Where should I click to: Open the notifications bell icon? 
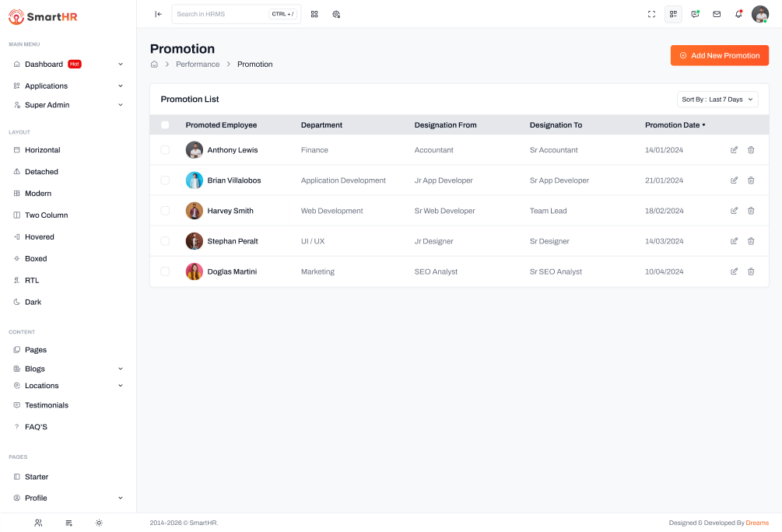738,14
